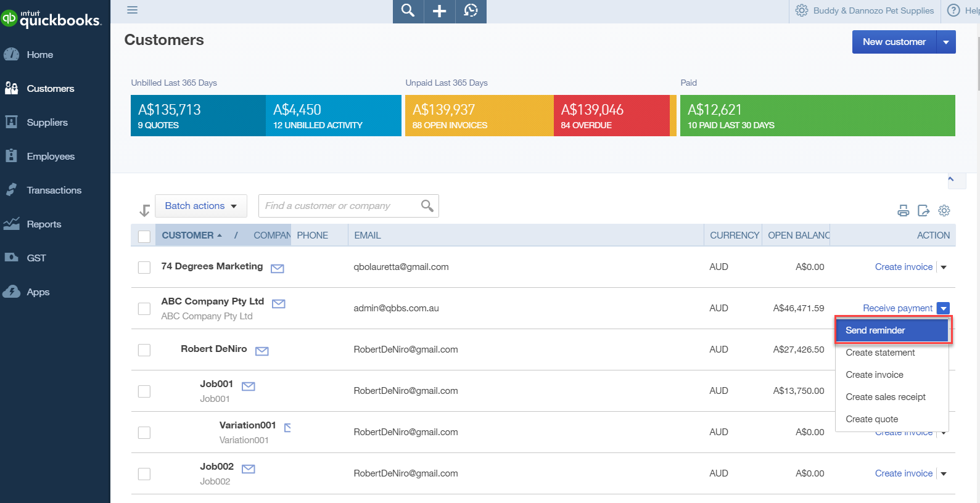Open Robert DeNiro customer record
Image resolution: width=980 pixels, height=503 pixels.
pos(214,349)
